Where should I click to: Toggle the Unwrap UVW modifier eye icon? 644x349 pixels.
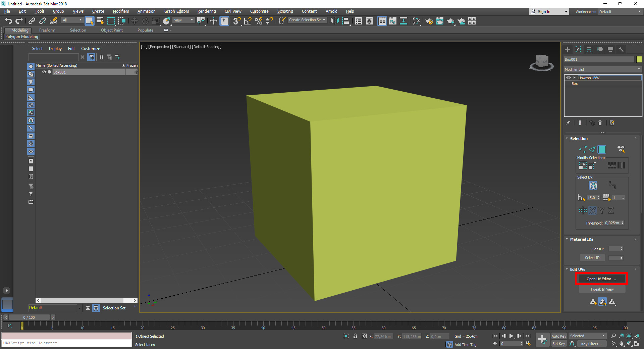569,78
